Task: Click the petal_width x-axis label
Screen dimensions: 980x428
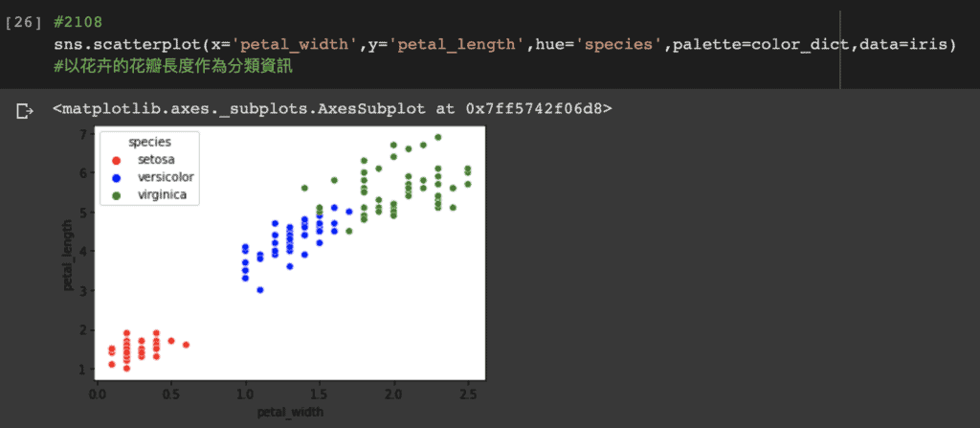Action: coord(290,413)
